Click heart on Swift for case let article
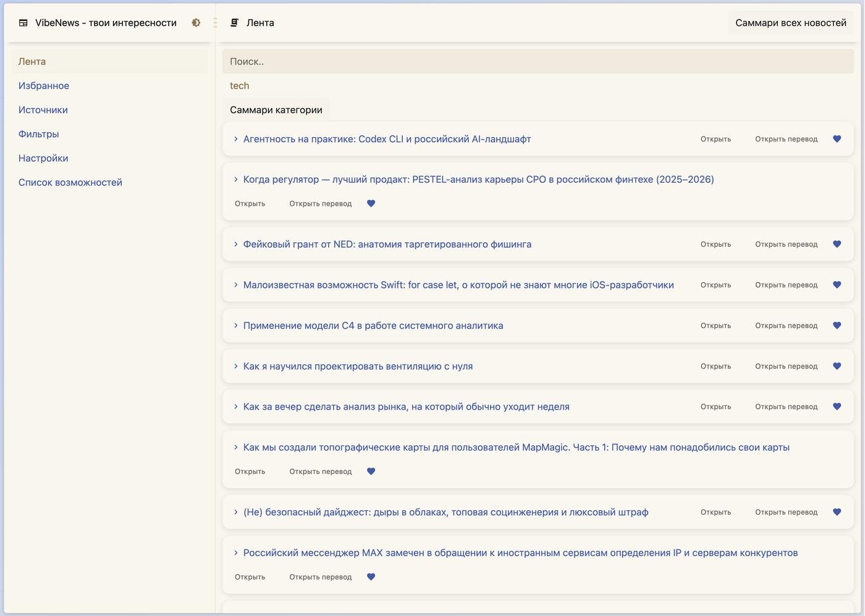The height and width of the screenshot is (616, 865). 837,285
